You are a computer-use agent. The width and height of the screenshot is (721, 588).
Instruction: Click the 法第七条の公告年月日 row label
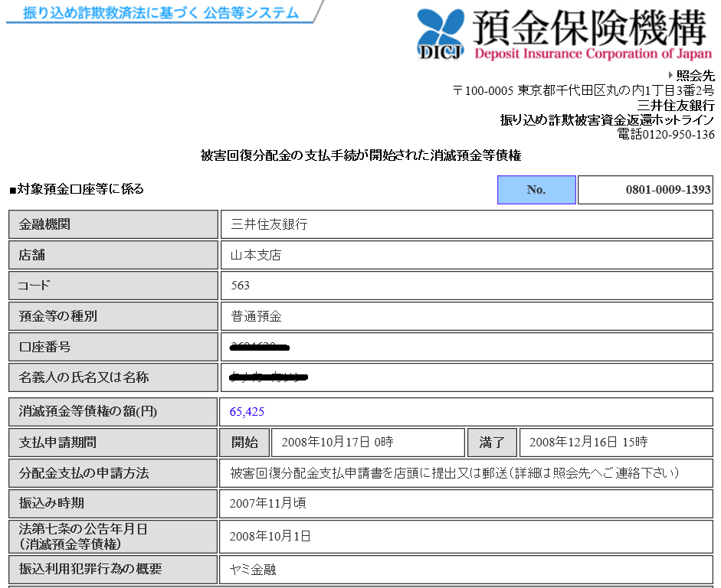click(113, 537)
